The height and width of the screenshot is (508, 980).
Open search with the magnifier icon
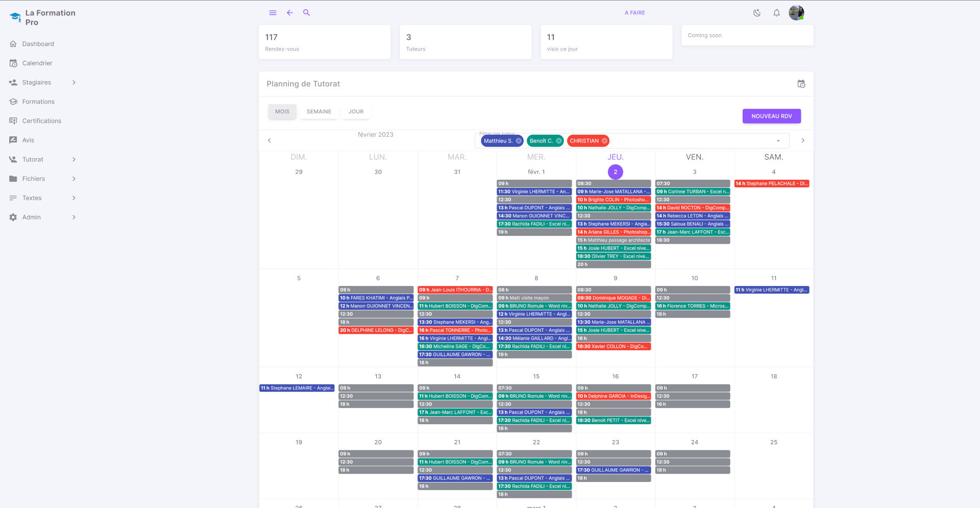pyautogui.click(x=306, y=13)
